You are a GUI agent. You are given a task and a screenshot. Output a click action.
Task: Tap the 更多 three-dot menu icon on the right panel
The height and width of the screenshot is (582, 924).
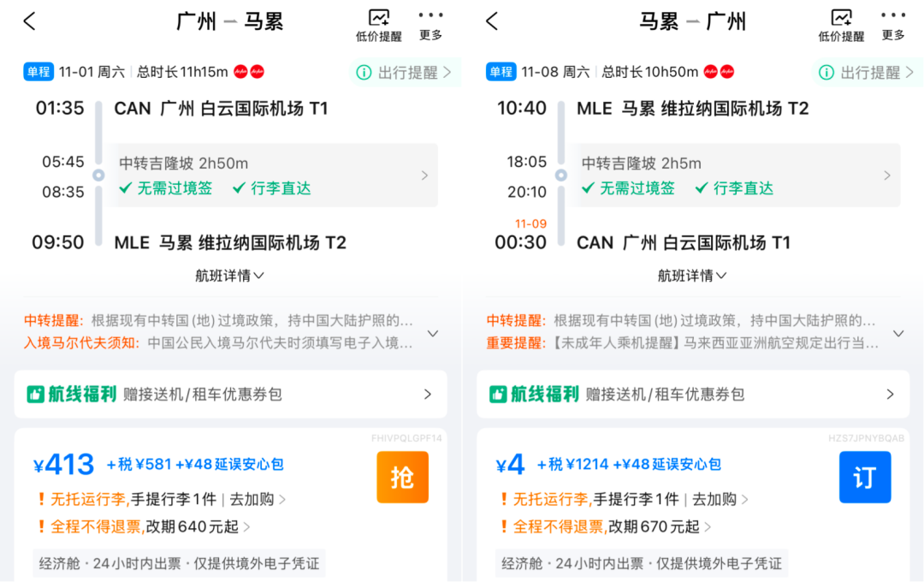(x=893, y=23)
